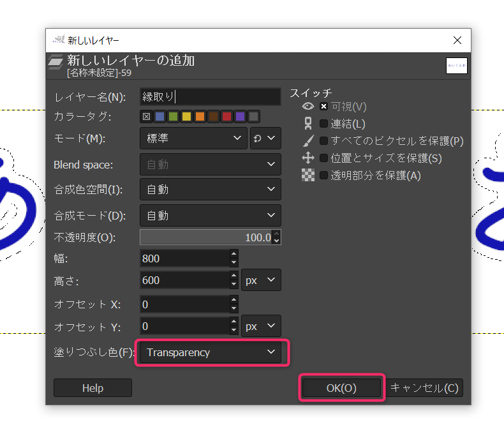Enable 透明部分を保護(A) checkbox
The image size is (504, 434).
323,176
